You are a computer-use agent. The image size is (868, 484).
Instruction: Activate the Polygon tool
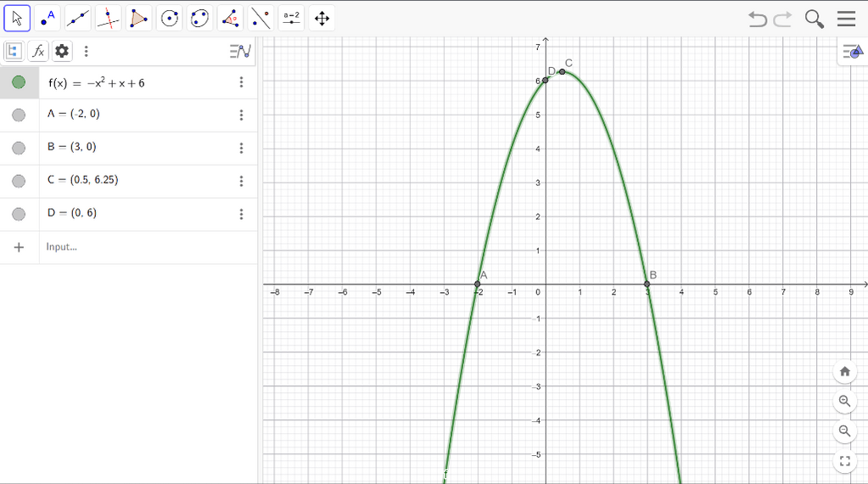pos(138,18)
